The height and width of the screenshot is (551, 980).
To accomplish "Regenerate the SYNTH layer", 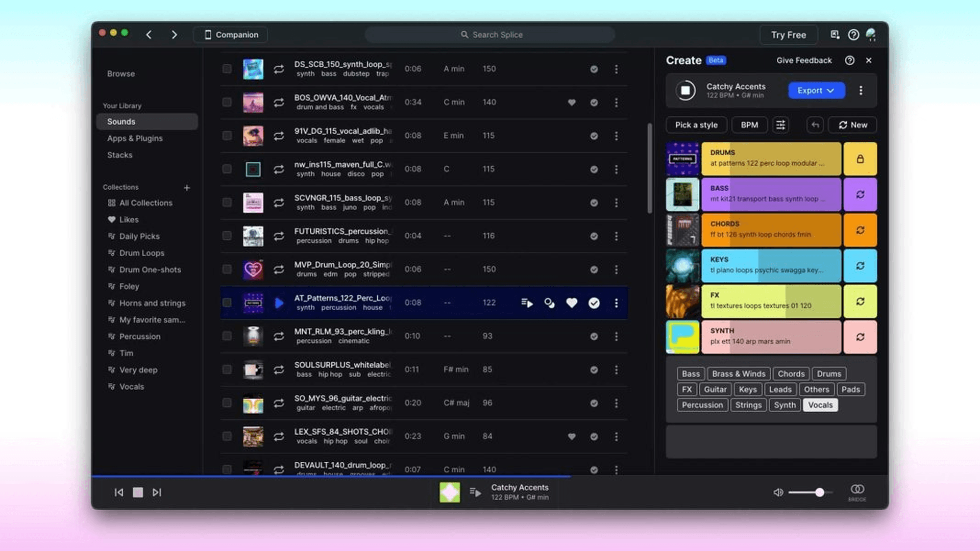I will 860,337.
